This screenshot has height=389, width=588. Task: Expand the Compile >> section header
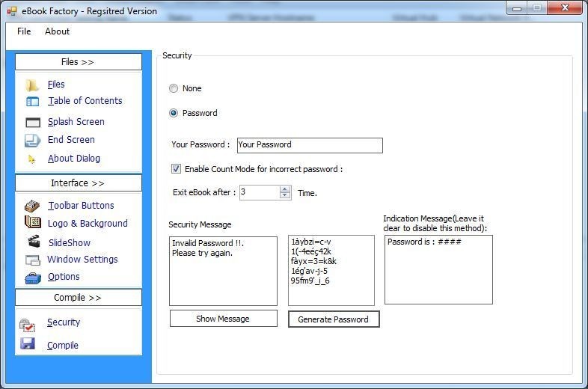tap(79, 298)
